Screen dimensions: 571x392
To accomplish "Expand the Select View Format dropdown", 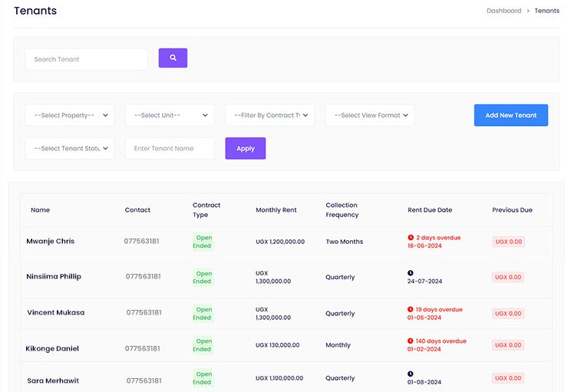I will (x=369, y=115).
